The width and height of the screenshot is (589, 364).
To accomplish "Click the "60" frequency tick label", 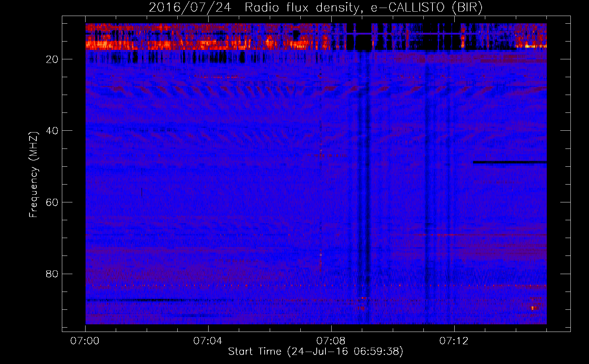I will 52,202.
